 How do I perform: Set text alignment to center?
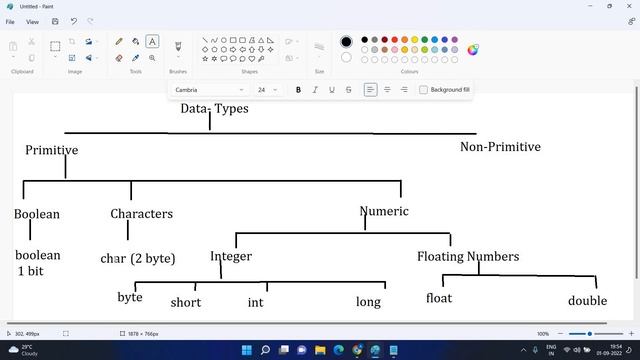[x=387, y=90]
